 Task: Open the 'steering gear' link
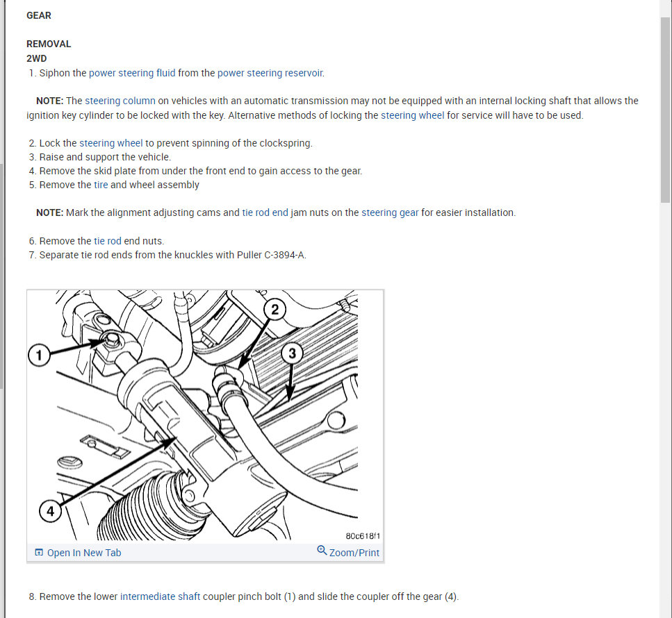390,213
